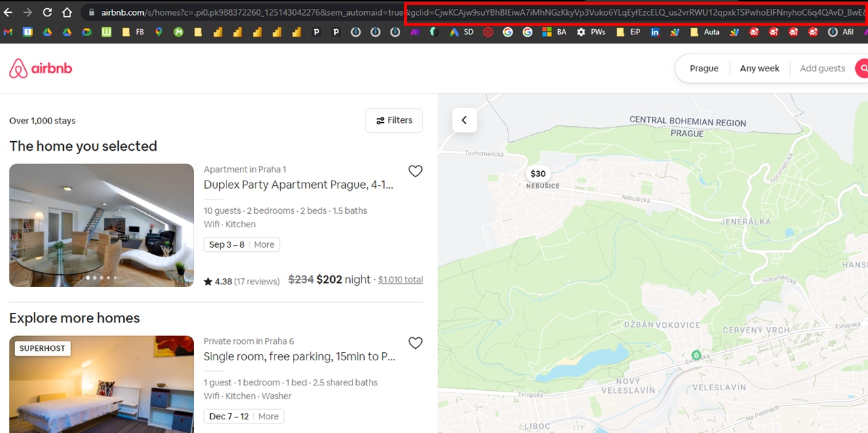
Task: Click Add guests in search bar
Action: (x=823, y=69)
